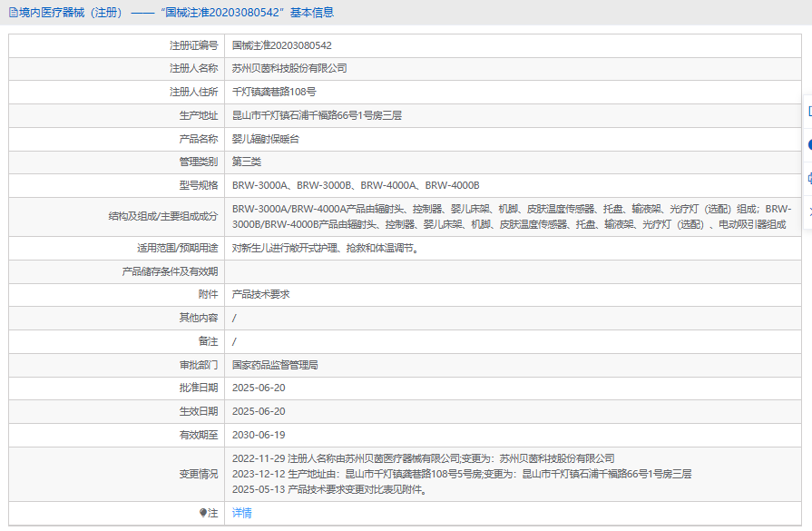Click the 注册证编号 row label
Screen dimensions: 812x531
193,45
